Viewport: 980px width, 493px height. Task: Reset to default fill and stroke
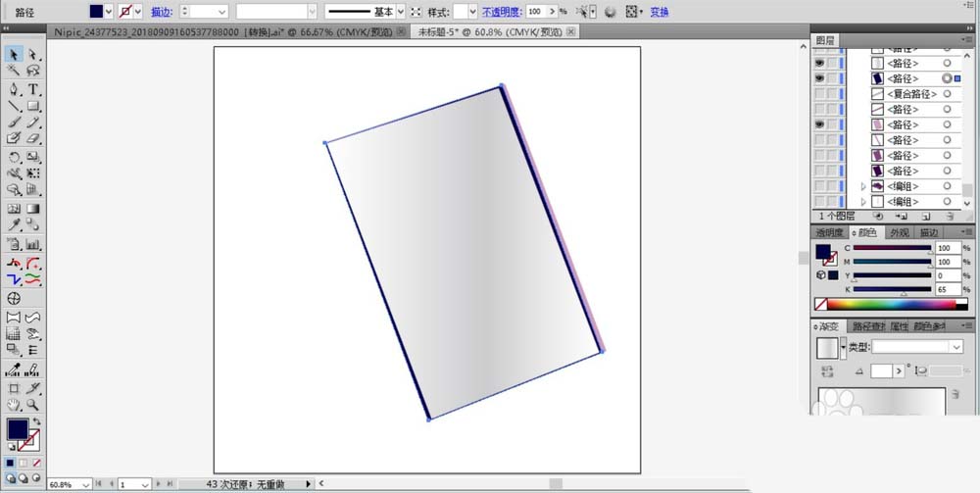[11, 447]
